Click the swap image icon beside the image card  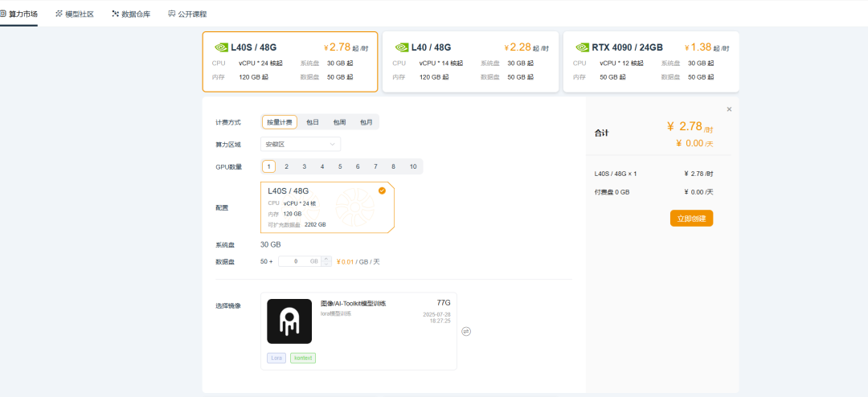click(466, 331)
